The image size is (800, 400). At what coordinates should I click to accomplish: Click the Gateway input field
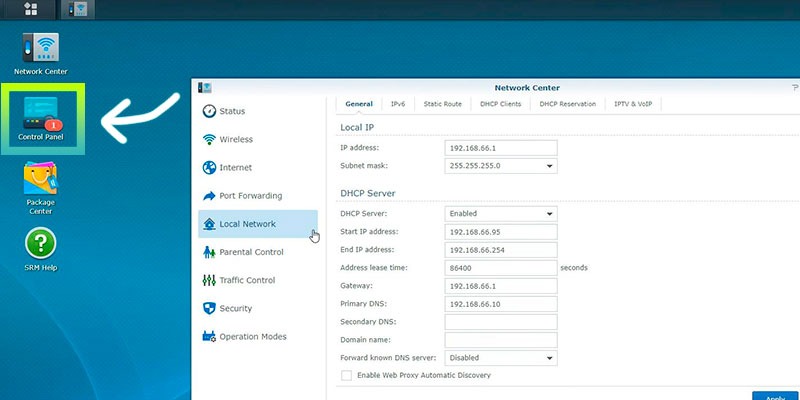pyautogui.click(x=501, y=286)
